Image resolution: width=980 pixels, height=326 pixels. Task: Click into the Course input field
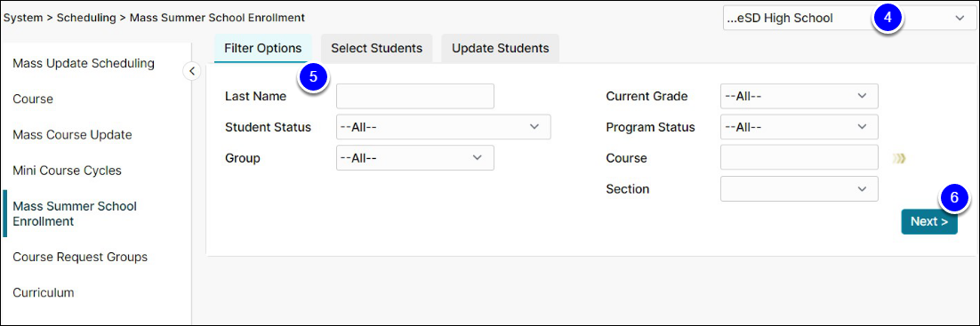(799, 157)
